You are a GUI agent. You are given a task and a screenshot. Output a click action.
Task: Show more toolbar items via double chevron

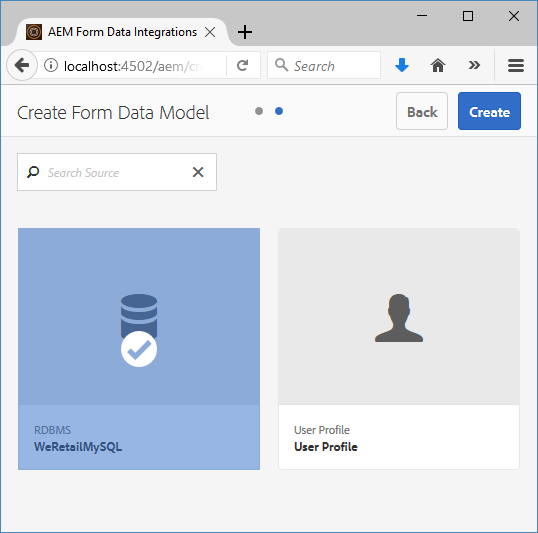coord(474,65)
